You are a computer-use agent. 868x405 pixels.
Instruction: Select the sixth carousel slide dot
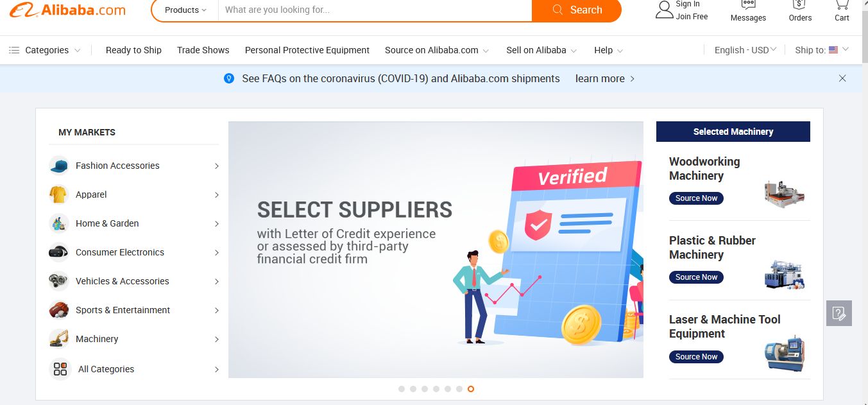(459, 389)
